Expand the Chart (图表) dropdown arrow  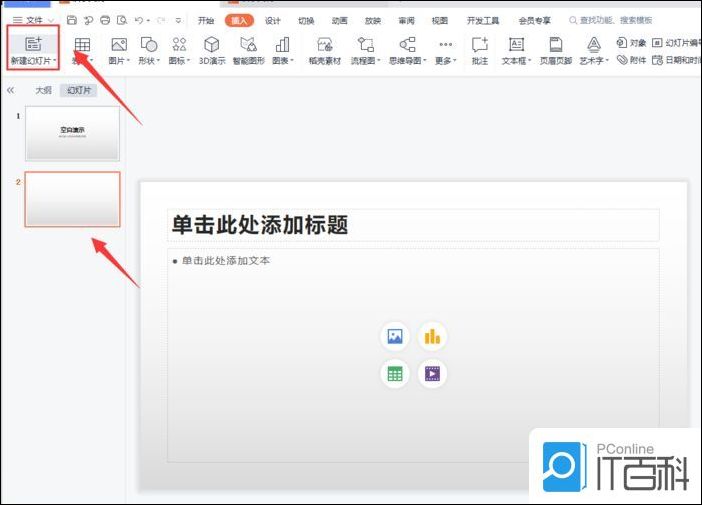pyautogui.click(x=292, y=60)
